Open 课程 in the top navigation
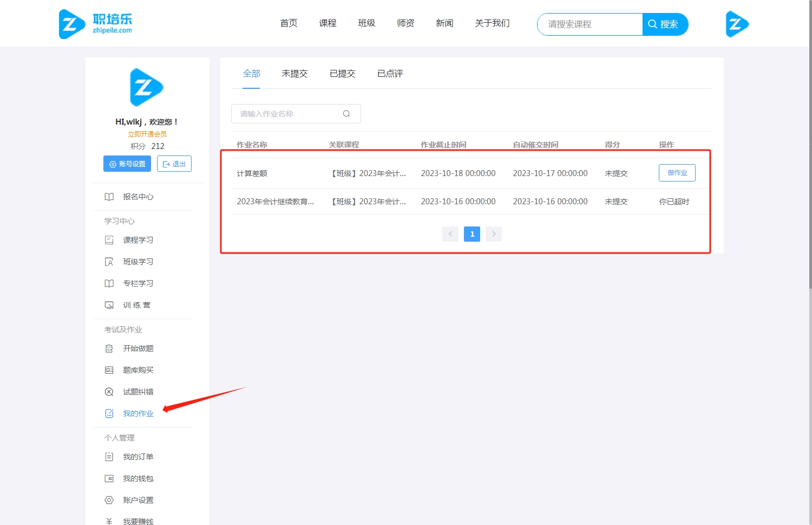Screen dimensions: 812x525 pos(328,23)
